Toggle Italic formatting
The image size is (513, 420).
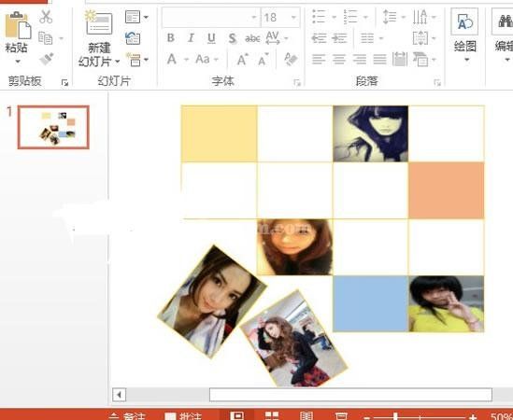click(x=191, y=38)
